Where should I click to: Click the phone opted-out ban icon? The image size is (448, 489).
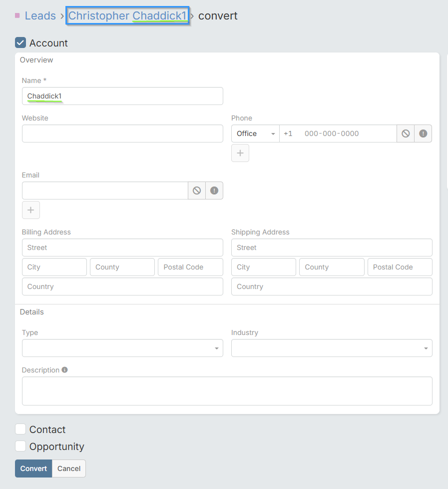point(406,133)
